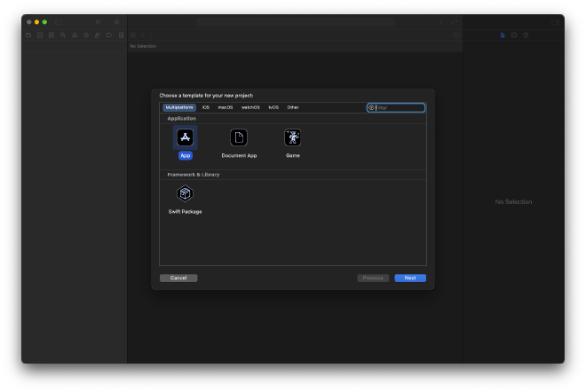
Task: Select the App template icon
Action: (185, 137)
